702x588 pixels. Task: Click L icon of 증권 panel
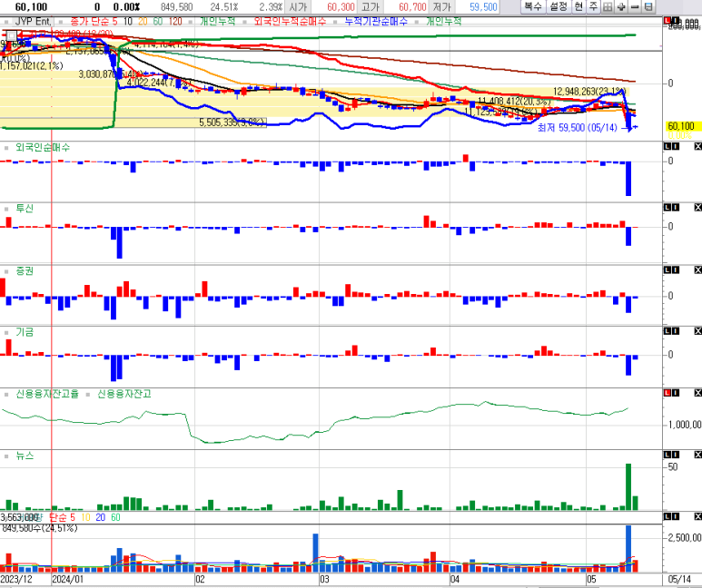(667, 269)
